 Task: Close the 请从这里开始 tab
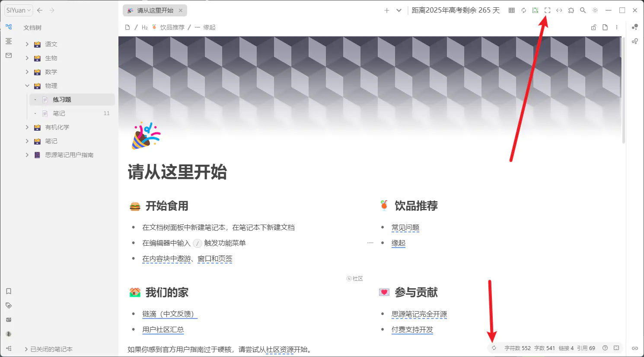click(181, 10)
